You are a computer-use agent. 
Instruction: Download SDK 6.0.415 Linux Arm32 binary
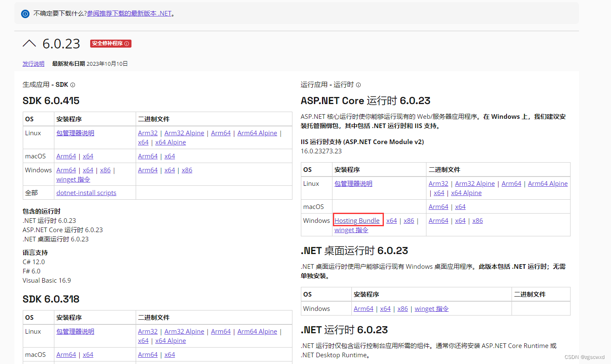(148, 133)
